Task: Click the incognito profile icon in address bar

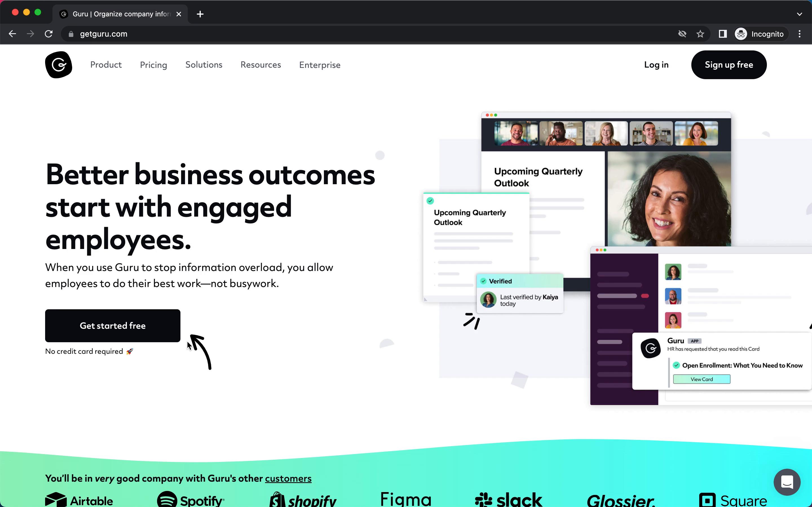Action: click(x=741, y=33)
